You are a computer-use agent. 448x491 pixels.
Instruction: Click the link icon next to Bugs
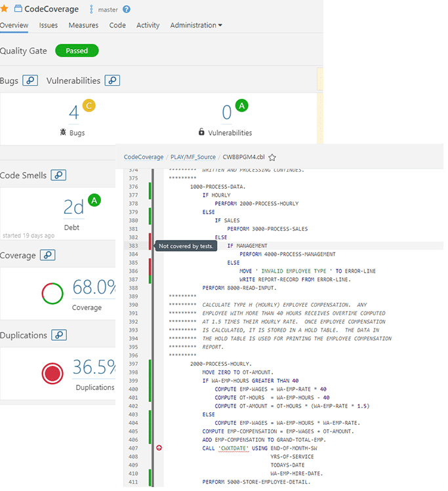pyautogui.click(x=30, y=81)
